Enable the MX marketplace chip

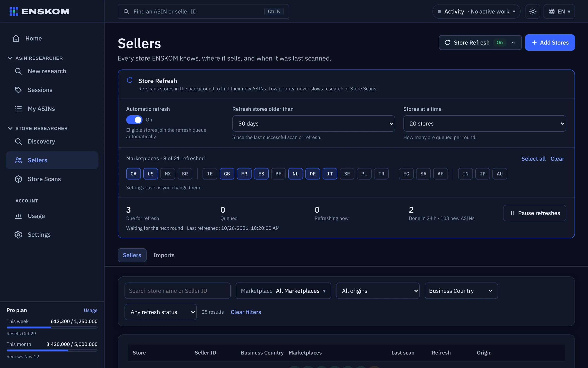168,174
